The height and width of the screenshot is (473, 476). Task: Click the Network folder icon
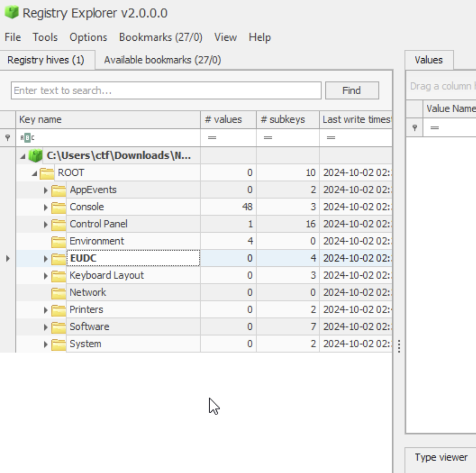(x=58, y=293)
